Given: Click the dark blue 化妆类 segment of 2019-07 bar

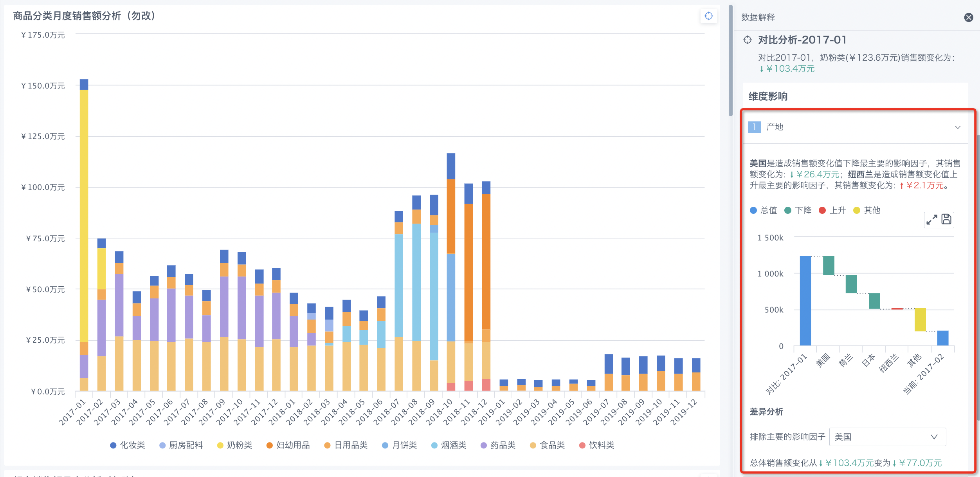Looking at the screenshot, I should [609, 364].
